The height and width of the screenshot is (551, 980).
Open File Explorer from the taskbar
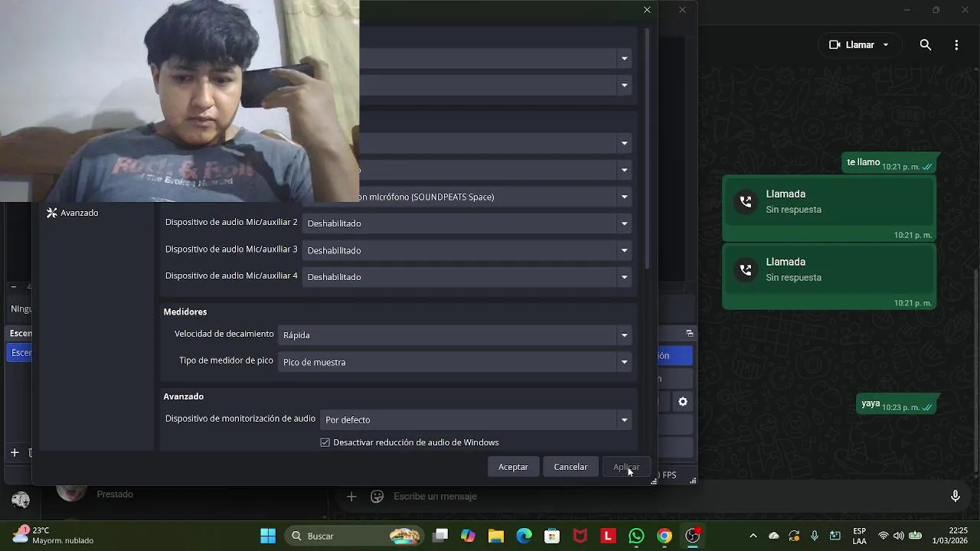tap(496, 536)
